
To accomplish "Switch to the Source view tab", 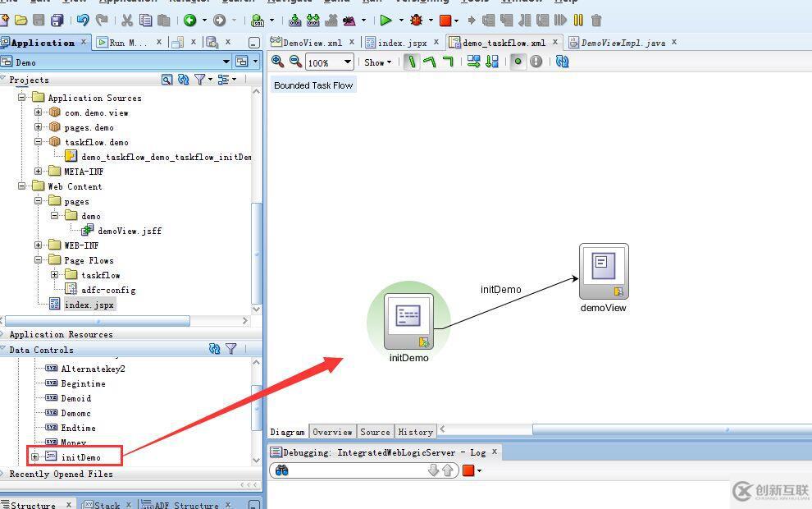I will (x=375, y=432).
